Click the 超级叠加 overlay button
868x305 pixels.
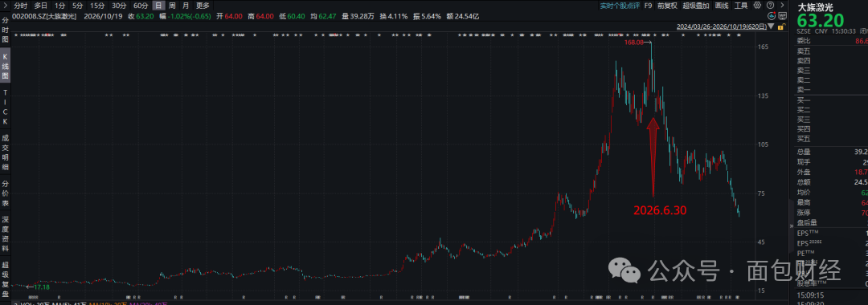[696, 6]
